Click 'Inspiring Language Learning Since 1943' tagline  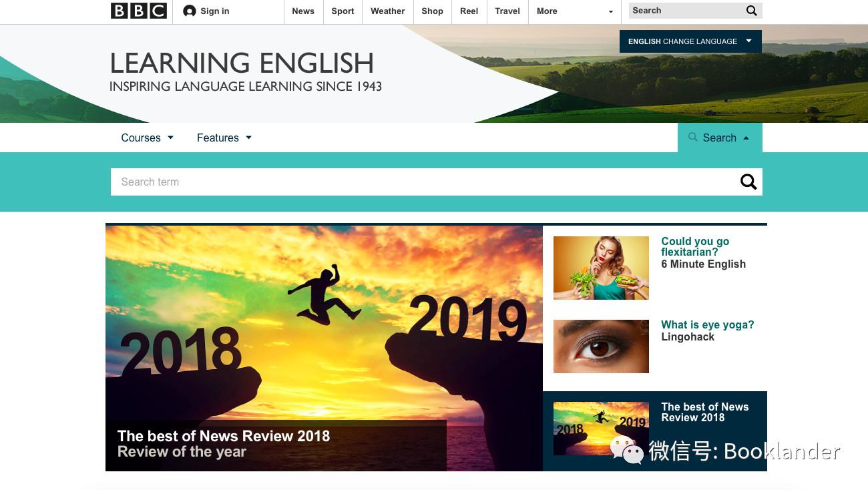(x=246, y=86)
